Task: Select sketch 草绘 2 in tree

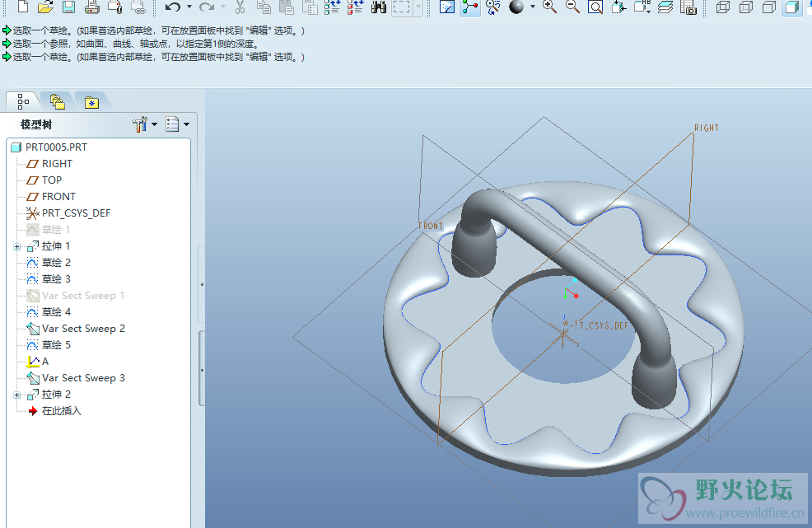Action: point(48,263)
